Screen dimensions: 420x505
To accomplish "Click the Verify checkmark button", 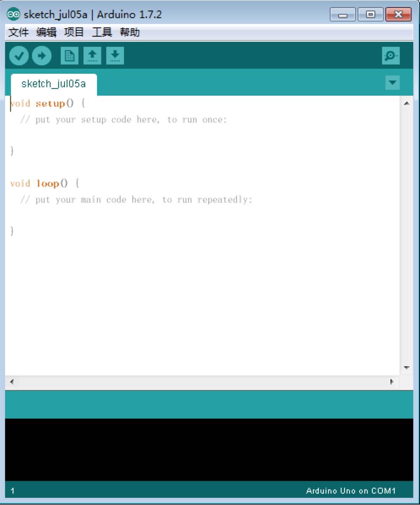I will tap(19, 56).
